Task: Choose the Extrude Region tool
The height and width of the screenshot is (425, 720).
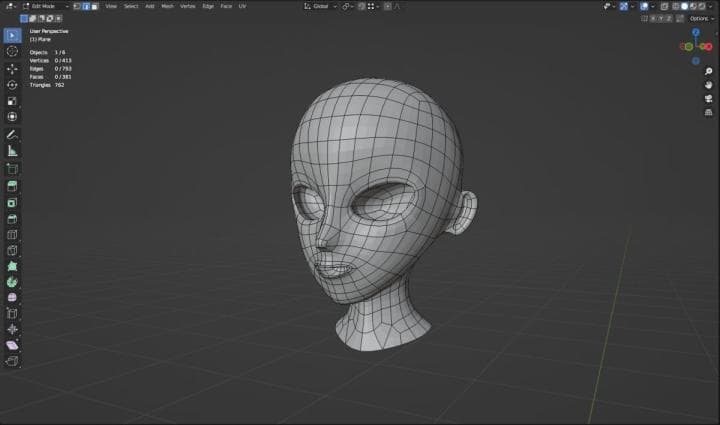Action: pos(12,186)
